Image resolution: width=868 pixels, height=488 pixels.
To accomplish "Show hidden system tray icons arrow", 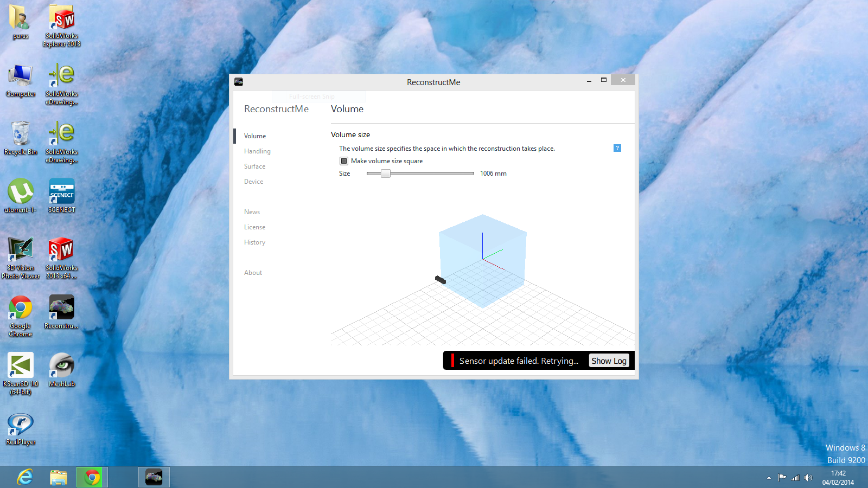I will (x=769, y=478).
